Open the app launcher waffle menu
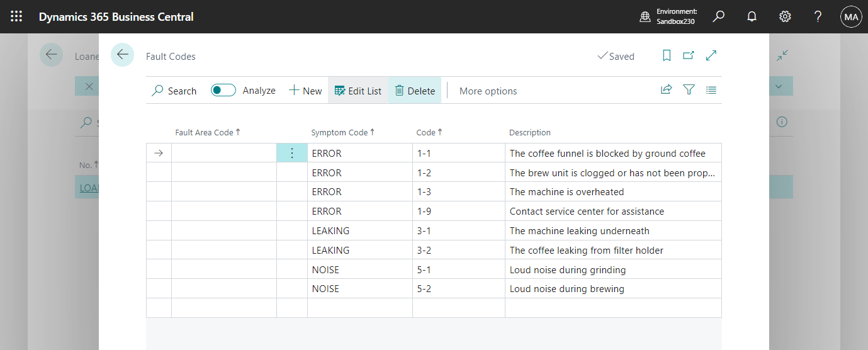868x350 pixels. pyautogui.click(x=16, y=17)
